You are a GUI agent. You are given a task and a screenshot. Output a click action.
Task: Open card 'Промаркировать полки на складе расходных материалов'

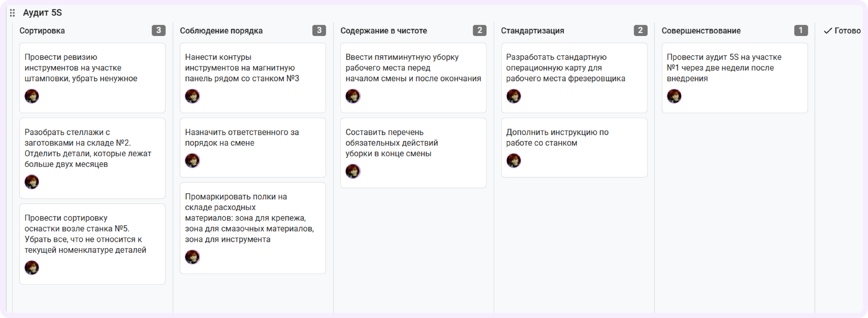[253, 228]
